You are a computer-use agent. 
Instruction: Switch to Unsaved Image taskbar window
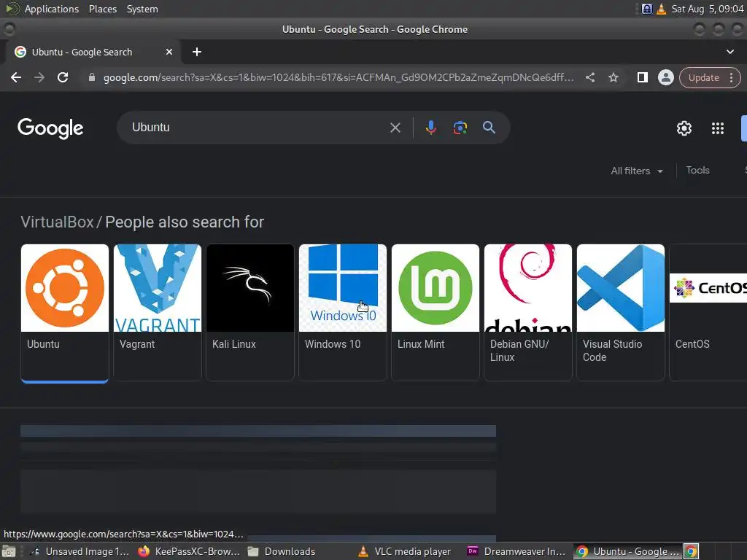tap(80, 551)
